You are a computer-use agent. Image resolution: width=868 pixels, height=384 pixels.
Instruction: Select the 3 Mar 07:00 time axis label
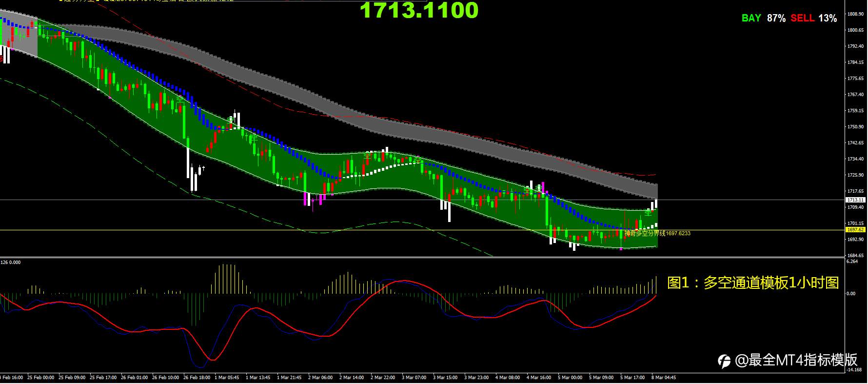[x=414, y=378]
